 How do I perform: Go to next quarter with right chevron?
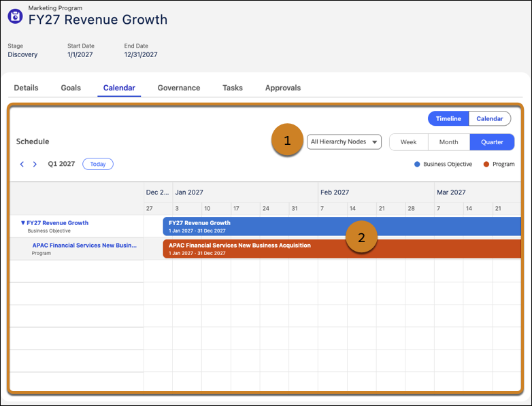coord(35,164)
